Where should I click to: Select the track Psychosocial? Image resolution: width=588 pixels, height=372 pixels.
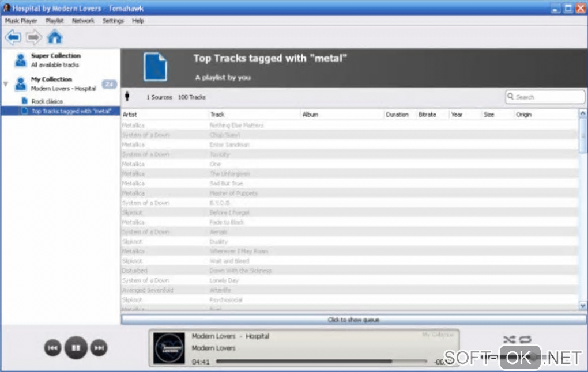click(226, 299)
